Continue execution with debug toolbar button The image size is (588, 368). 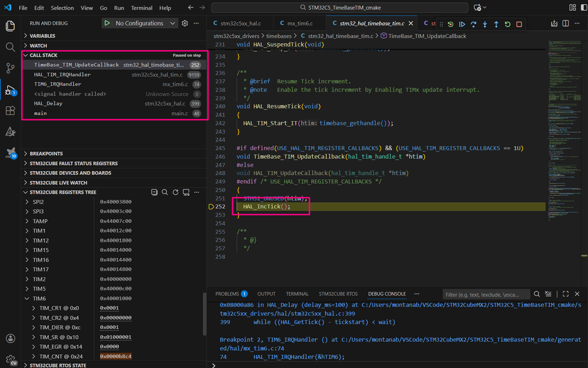462,24
